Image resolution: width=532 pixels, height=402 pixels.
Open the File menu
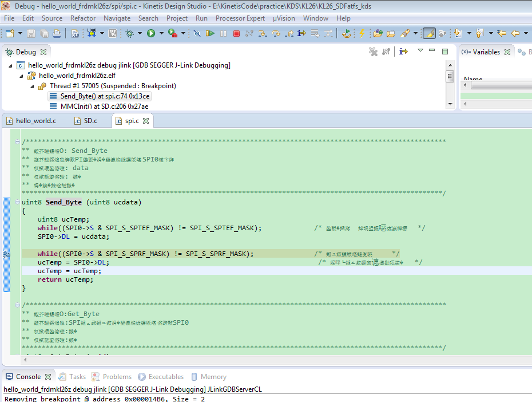click(9, 18)
